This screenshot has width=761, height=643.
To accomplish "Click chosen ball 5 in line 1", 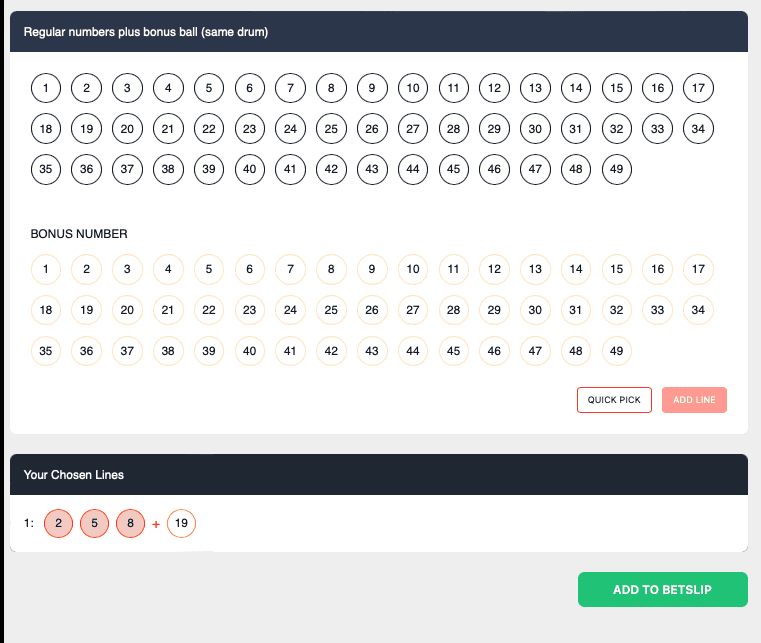I will [x=95, y=523].
